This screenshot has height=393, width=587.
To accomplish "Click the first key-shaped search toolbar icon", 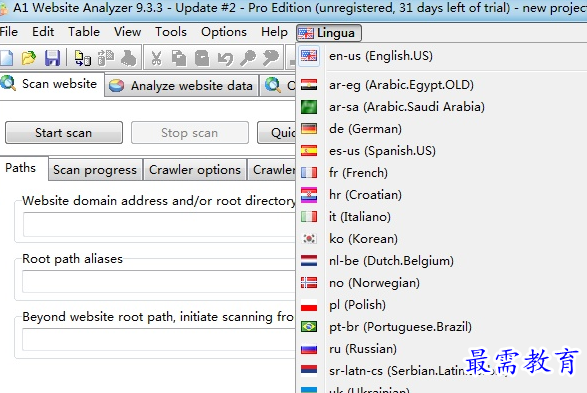I will [x=248, y=58].
